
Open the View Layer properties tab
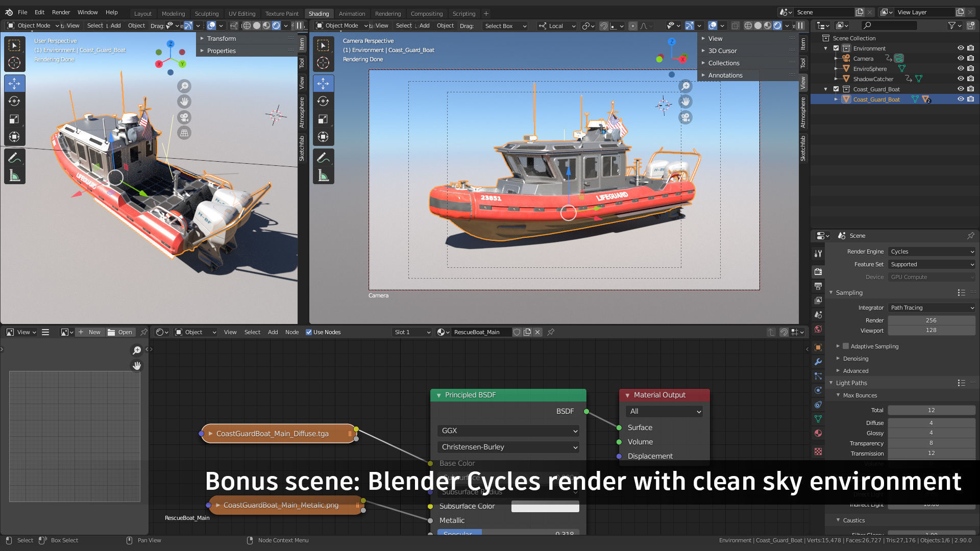click(818, 300)
